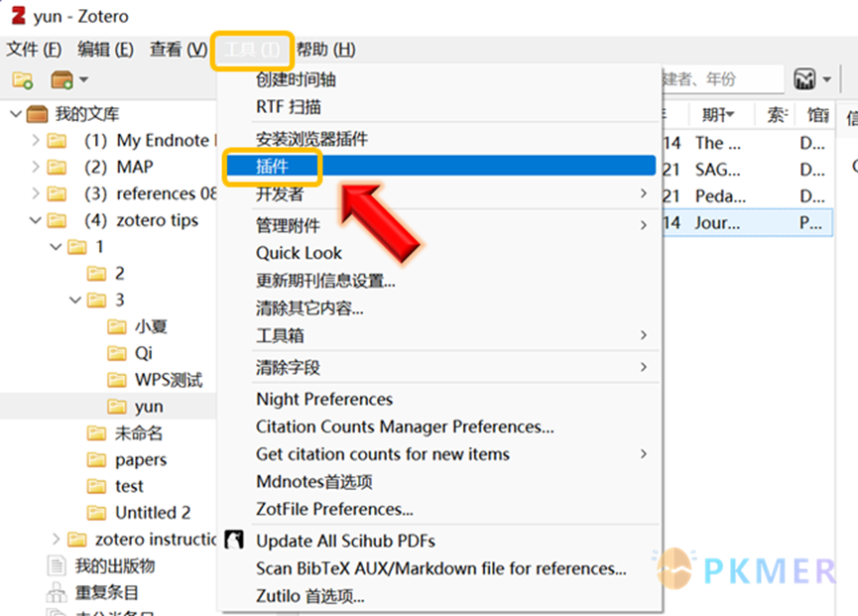Click the search field with 年份 placeholder
Screen dimensions: 858x616
point(722,79)
